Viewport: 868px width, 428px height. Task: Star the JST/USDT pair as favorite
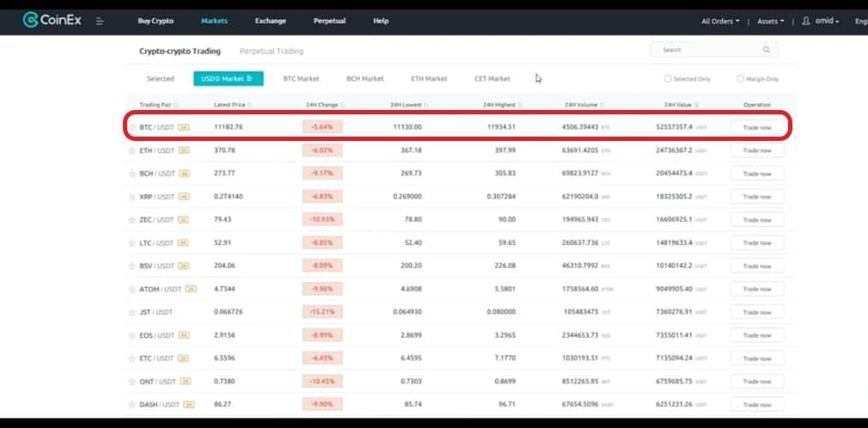click(131, 312)
